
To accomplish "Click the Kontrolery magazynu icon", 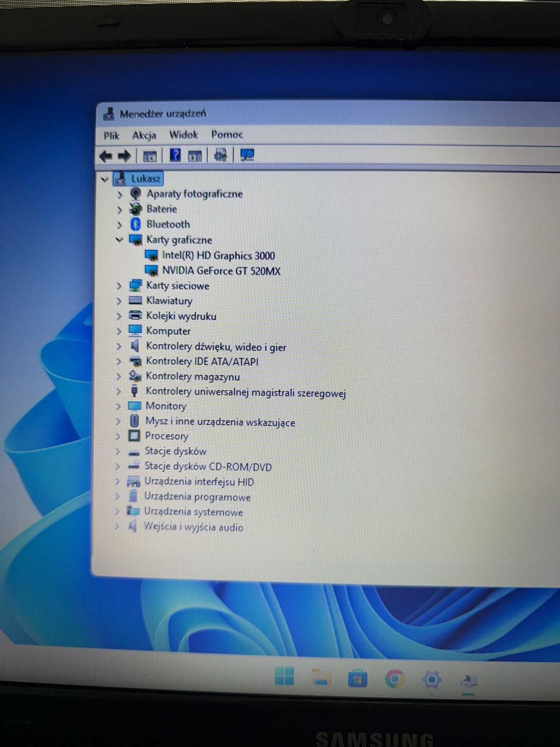I will [x=135, y=376].
